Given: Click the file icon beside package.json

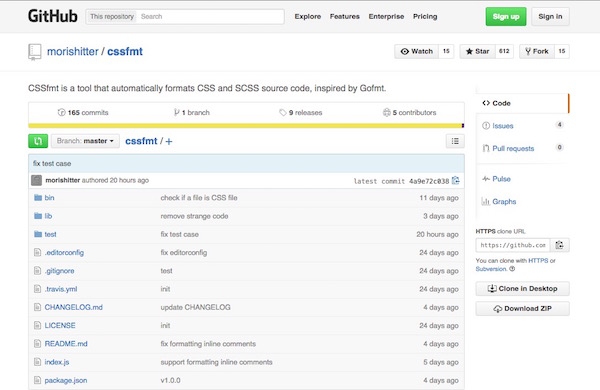Looking at the screenshot, I should click(37, 380).
